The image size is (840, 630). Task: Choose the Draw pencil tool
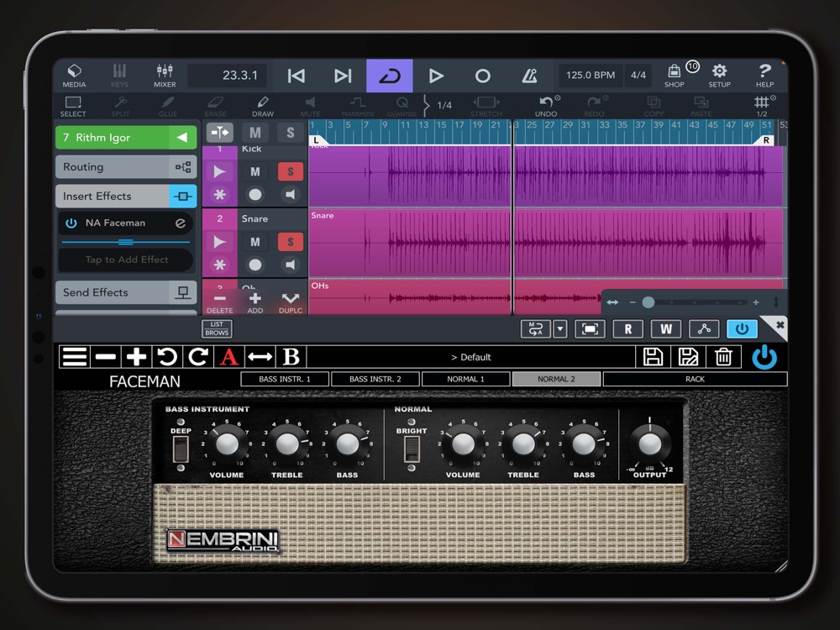pos(262,106)
